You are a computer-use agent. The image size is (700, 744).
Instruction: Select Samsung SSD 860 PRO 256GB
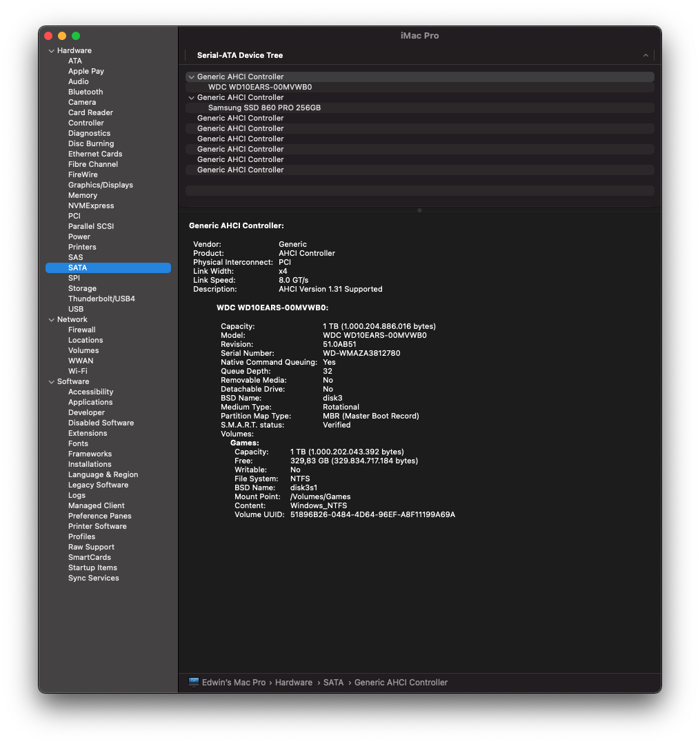pos(264,108)
